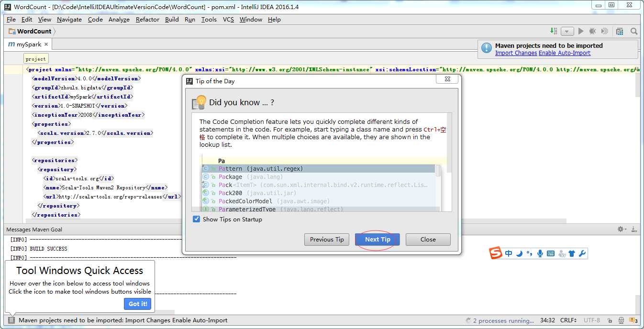The width and height of the screenshot is (644, 329).
Task: Click the Sogou input method logo
Action: pyautogui.click(x=496, y=253)
